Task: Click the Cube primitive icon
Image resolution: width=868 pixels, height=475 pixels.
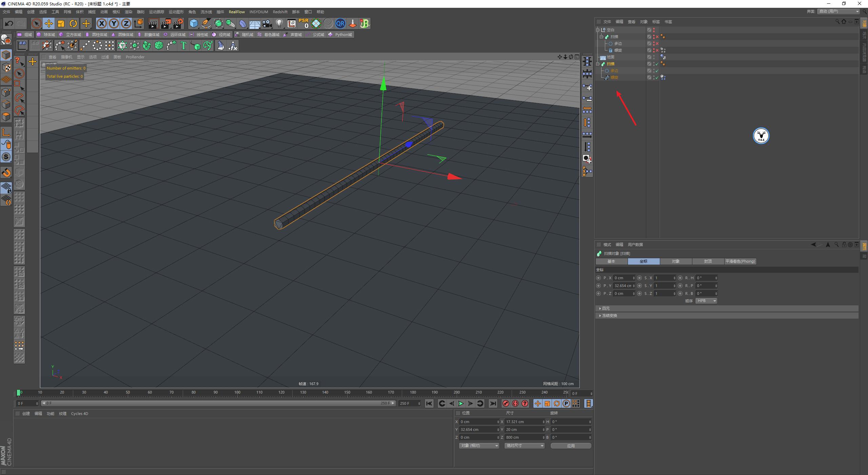Action: [194, 23]
